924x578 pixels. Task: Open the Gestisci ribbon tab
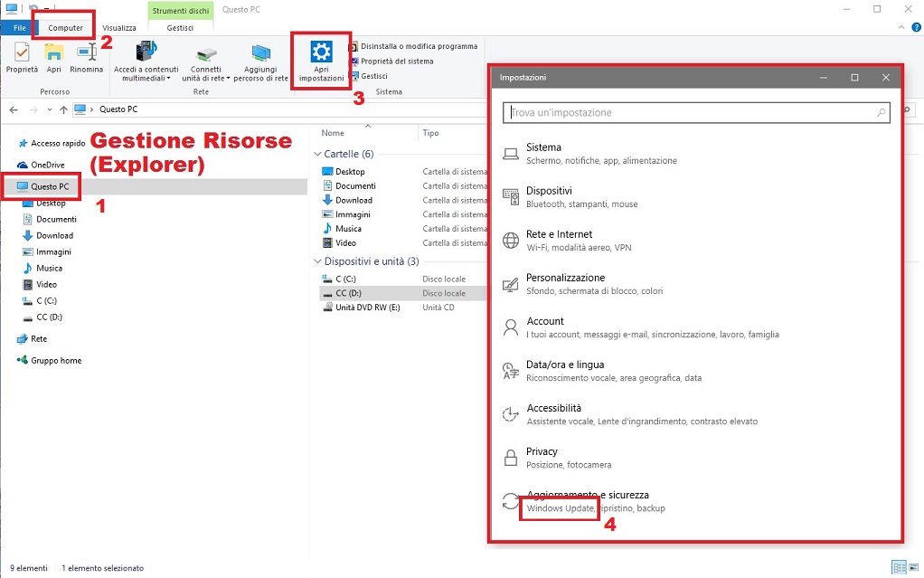[180, 28]
